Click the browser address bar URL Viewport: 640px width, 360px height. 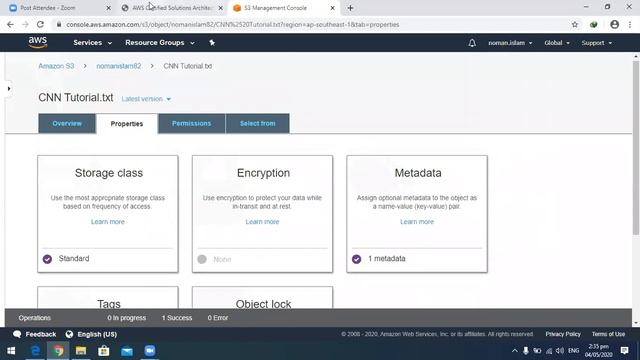tap(233, 24)
